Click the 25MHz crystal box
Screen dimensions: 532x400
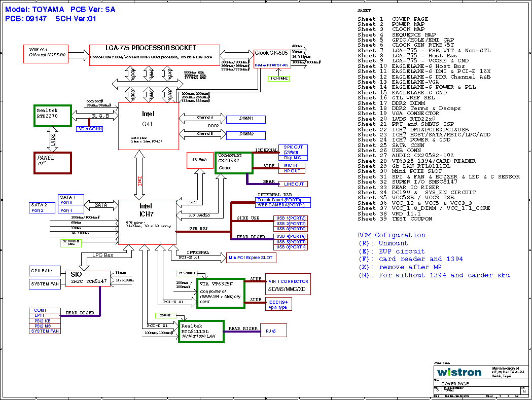pos(165,315)
